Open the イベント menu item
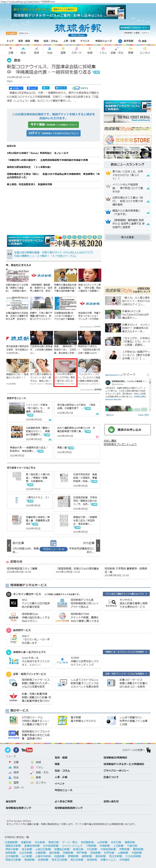 (x=85, y=41)
